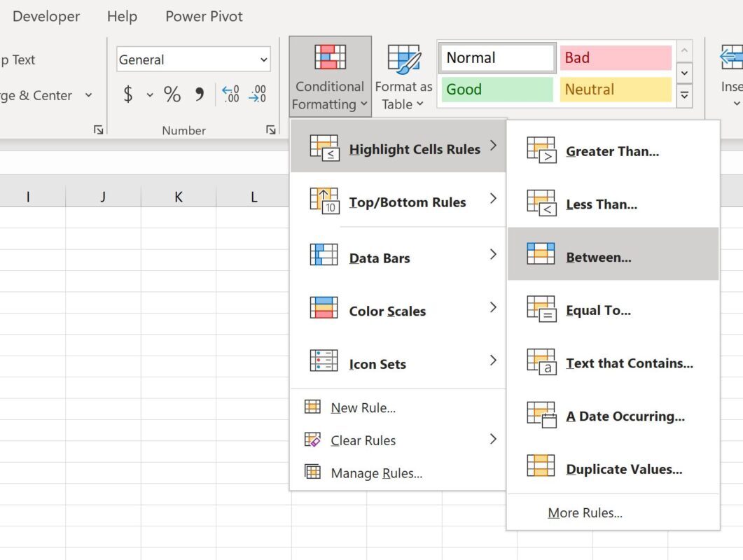This screenshot has width=743, height=560.
Task: Switch to the Developer tab
Action: tap(45, 16)
